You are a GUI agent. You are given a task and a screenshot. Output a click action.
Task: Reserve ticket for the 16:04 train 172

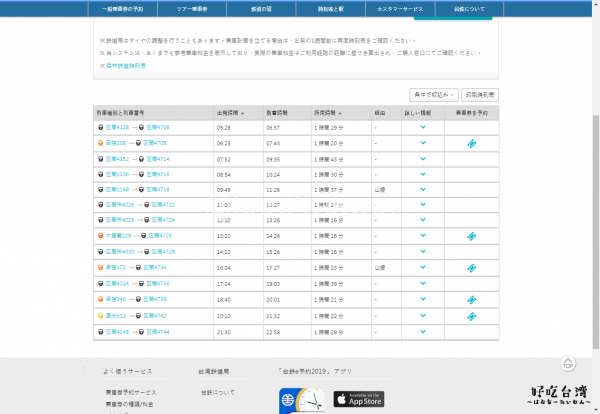[x=471, y=268]
